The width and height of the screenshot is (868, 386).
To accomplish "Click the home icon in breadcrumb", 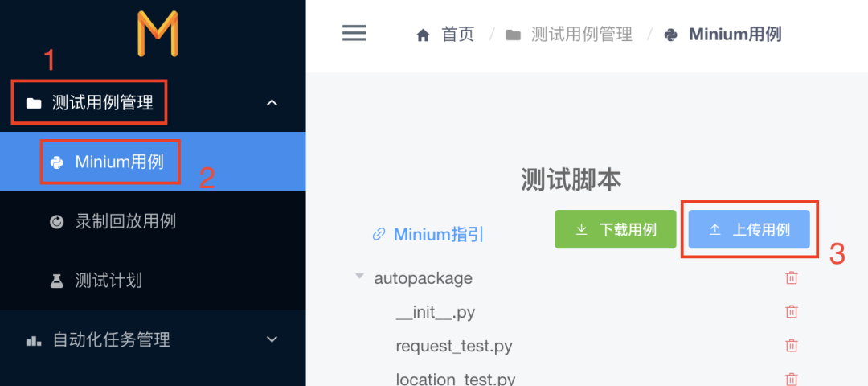I will click(423, 35).
